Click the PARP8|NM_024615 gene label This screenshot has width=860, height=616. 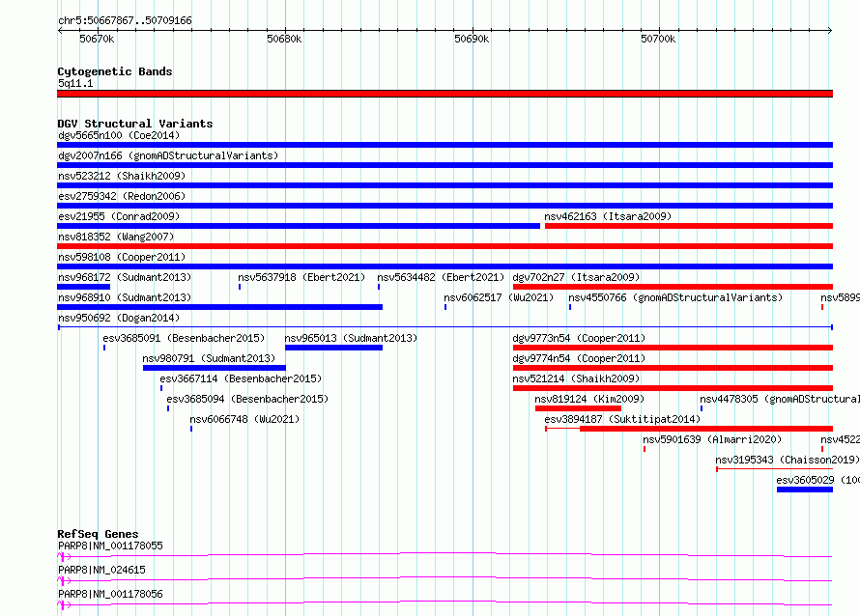101,570
